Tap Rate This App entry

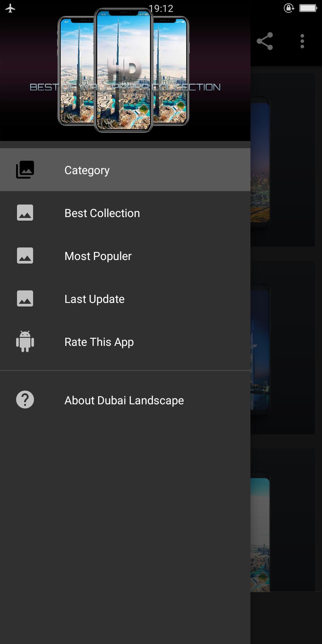point(125,342)
